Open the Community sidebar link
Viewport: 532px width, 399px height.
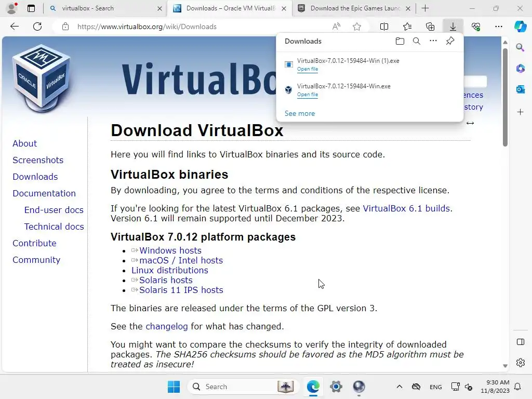(36, 260)
